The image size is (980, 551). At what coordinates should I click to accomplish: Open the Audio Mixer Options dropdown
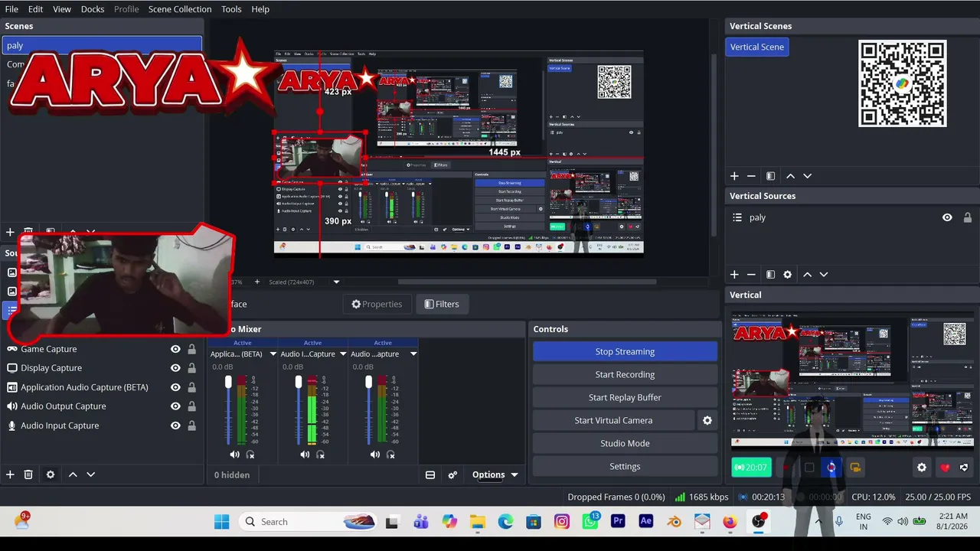point(495,474)
